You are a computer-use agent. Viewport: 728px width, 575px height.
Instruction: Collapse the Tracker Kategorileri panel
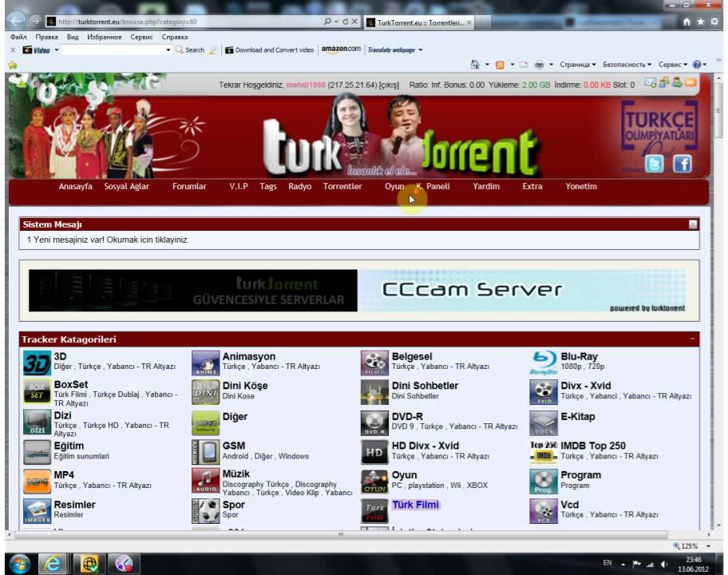[x=692, y=339]
